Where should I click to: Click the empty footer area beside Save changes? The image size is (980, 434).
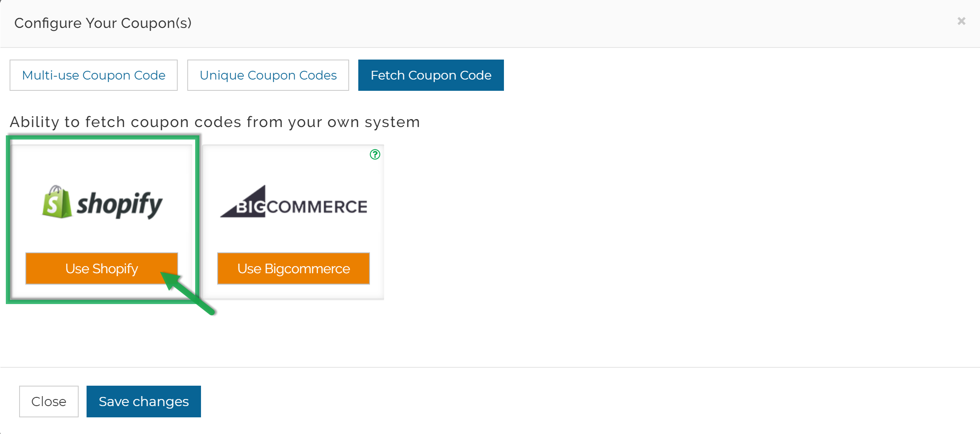[499, 402]
